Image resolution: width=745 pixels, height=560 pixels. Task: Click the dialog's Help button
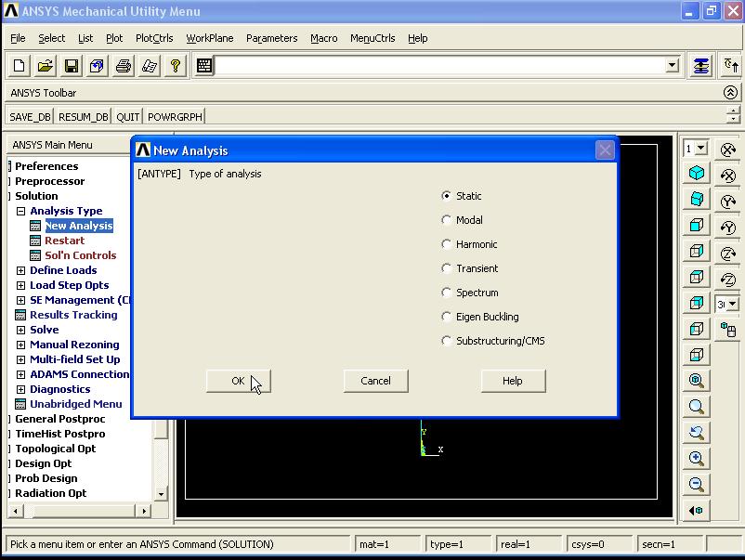click(513, 381)
